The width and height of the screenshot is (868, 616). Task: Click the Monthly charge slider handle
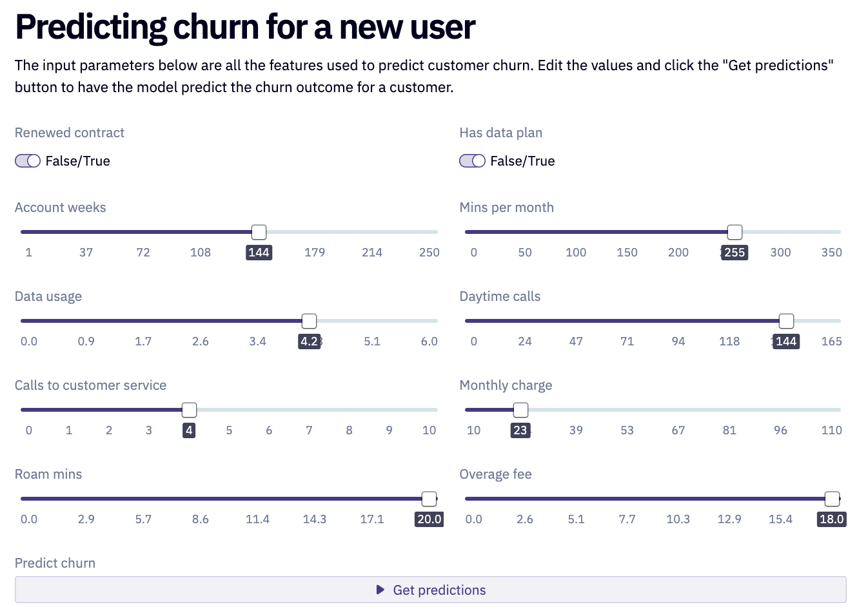click(520, 410)
